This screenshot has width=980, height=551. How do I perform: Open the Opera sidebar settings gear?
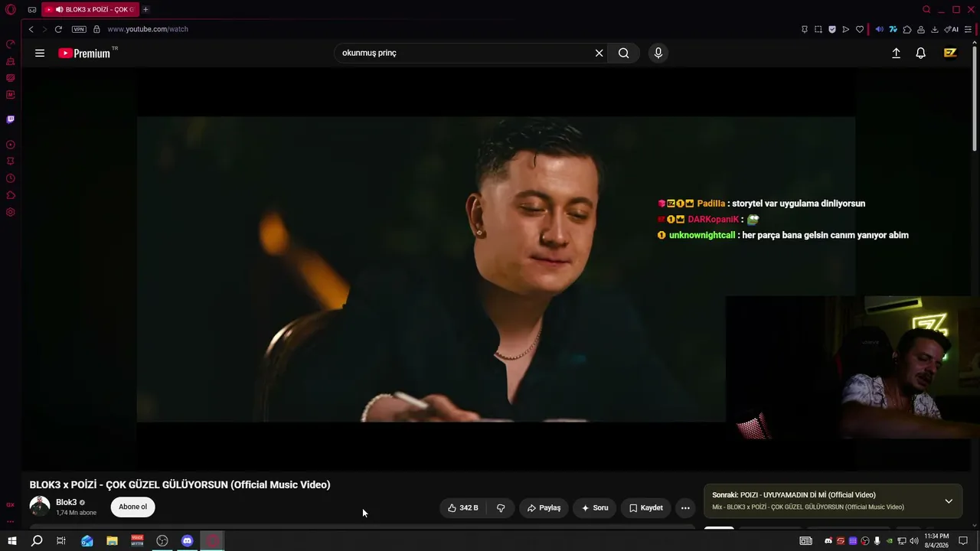click(11, 212)
